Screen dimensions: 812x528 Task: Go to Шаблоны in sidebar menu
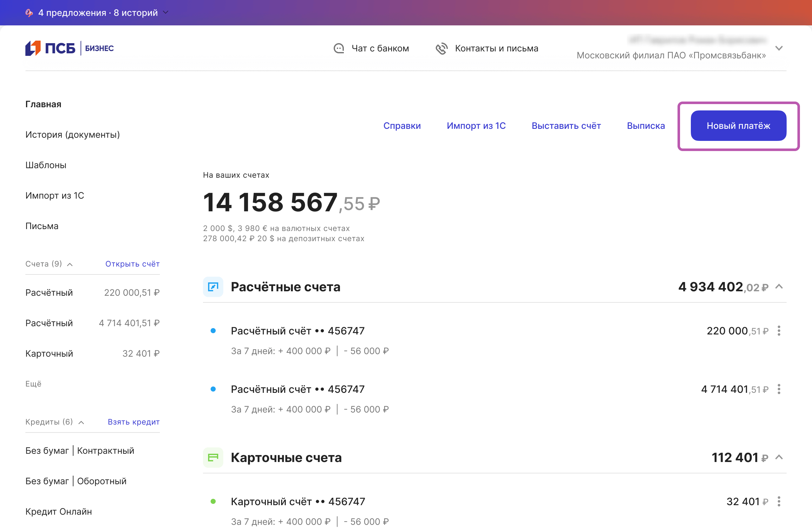46,165
